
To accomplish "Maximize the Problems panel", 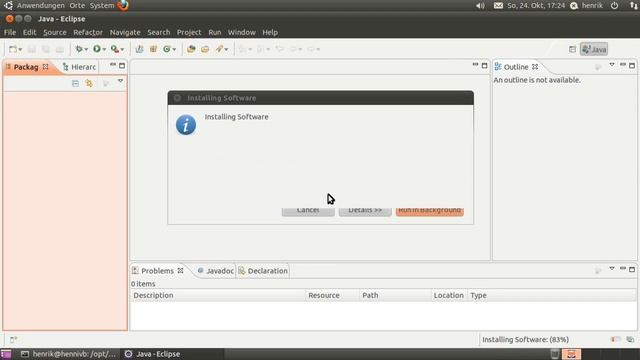I will (632, 269).
